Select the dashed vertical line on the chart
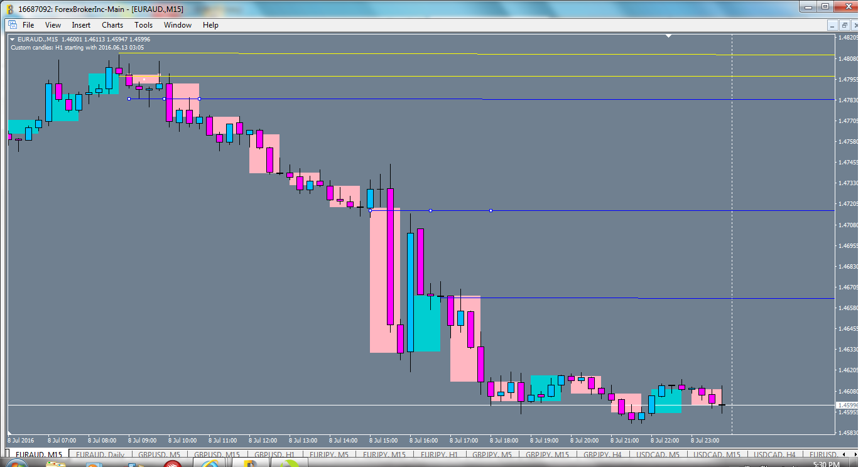 point(732,251)
